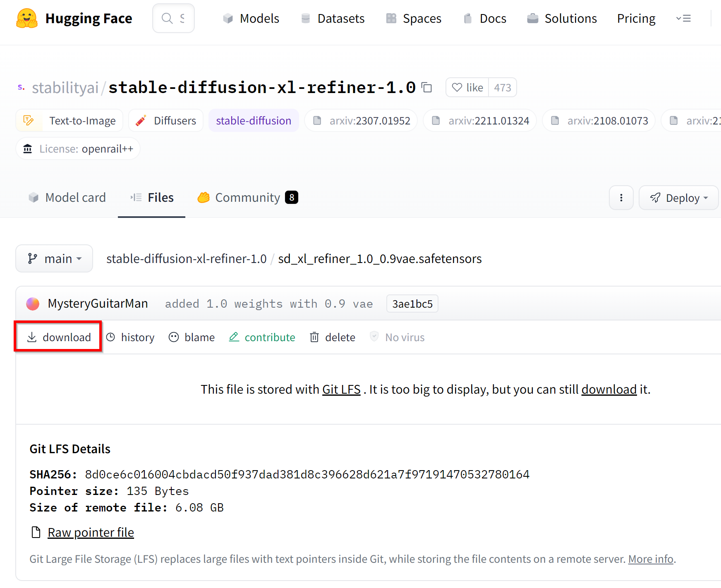Viewport: 721px width, 588px height.
Task: Click the inline download link in message
Action: 609,390
